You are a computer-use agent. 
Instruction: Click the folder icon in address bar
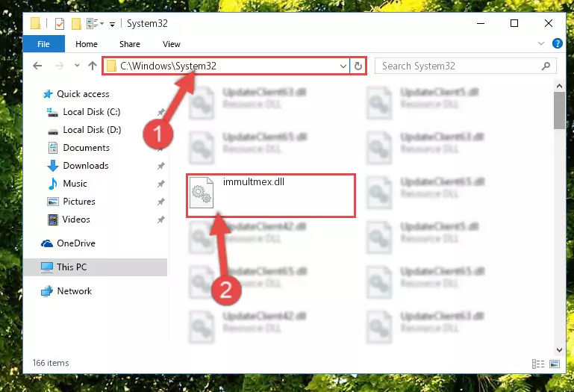click(111, 66)
